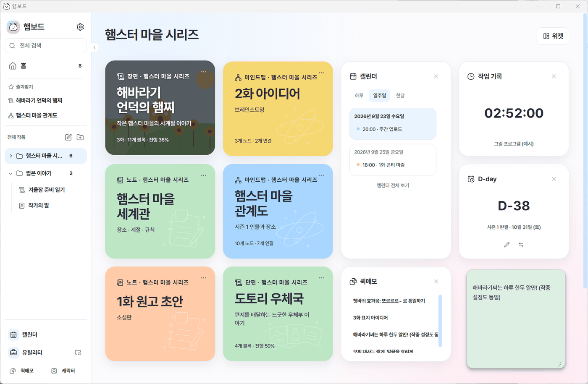This screenshot has height=384, width=588.
Task: Click the clock icon in 작업 기록 header
Action: 471,76
